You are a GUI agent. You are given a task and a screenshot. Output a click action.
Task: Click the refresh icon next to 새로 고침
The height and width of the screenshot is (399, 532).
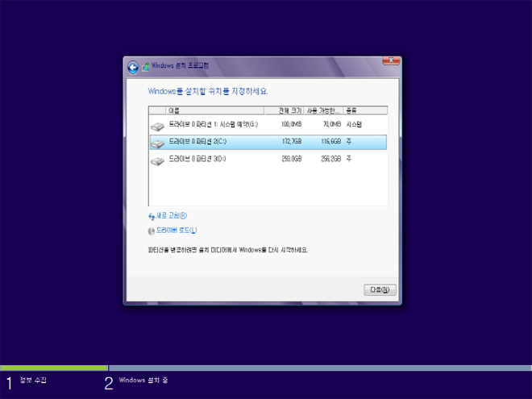pyautogui.click(x=152, y=216)
